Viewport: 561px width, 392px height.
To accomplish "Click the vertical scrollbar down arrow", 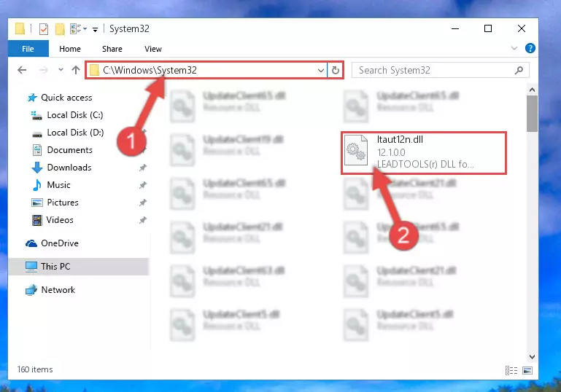I will tap(532, 357).
